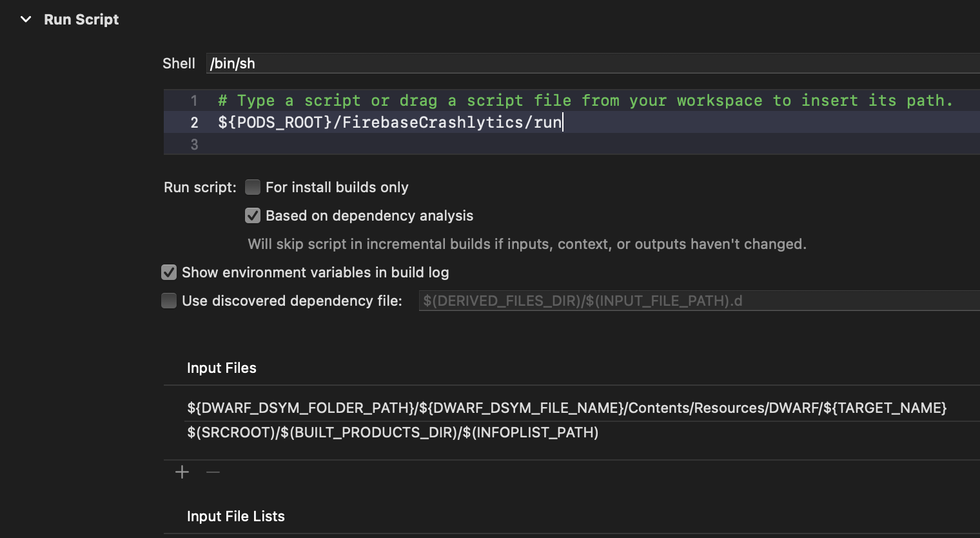The image size is (980, 538).
Task: Click script line 2 with FirebaseCrashlytics/run
Action: tap(390, 122)
